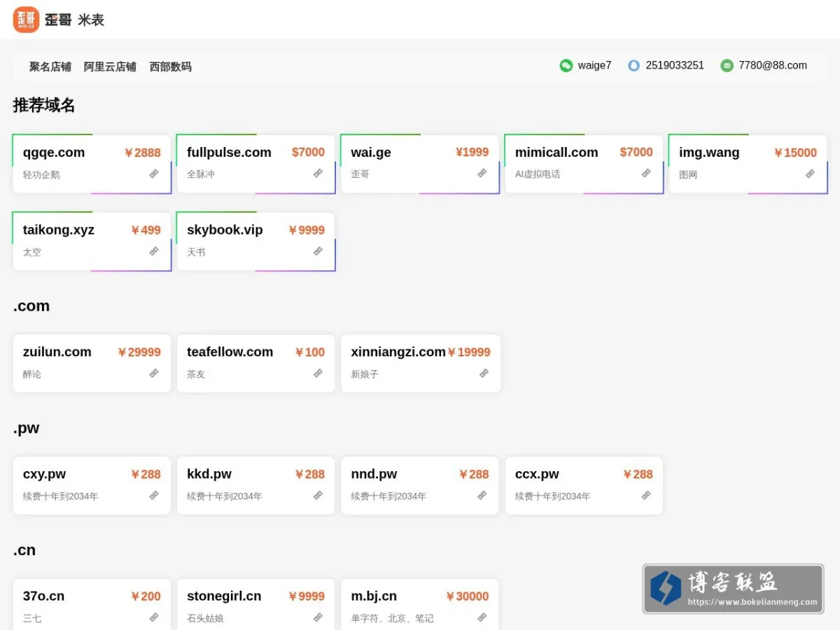Click the link icon on skybook.vip card
This screenshot has height=630, width=840.
click(318, 251)
